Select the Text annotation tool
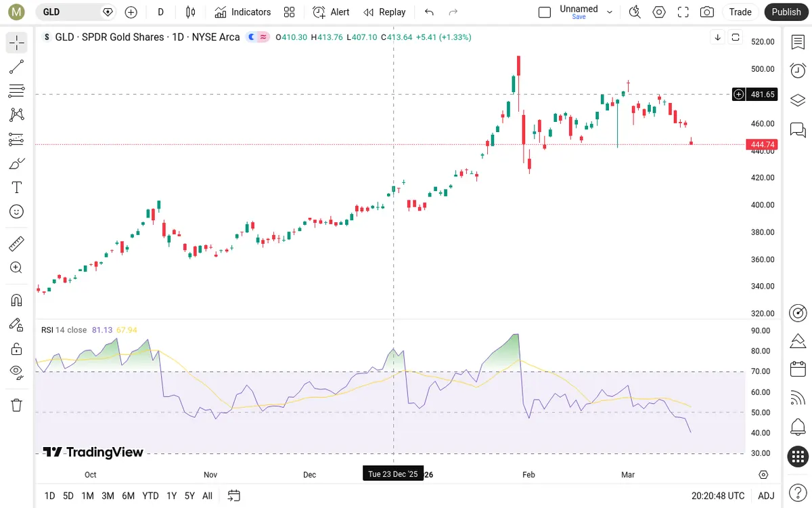The height and width of the screenshot is (508, 812). coord(17,188)
